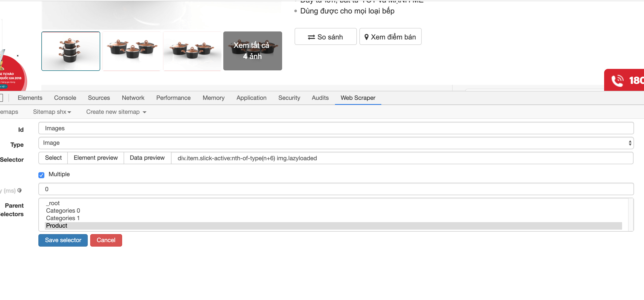Screen dimensions: 644x300
Task: Uncheck the Multiple checkbox
Action: click(42, 175)
